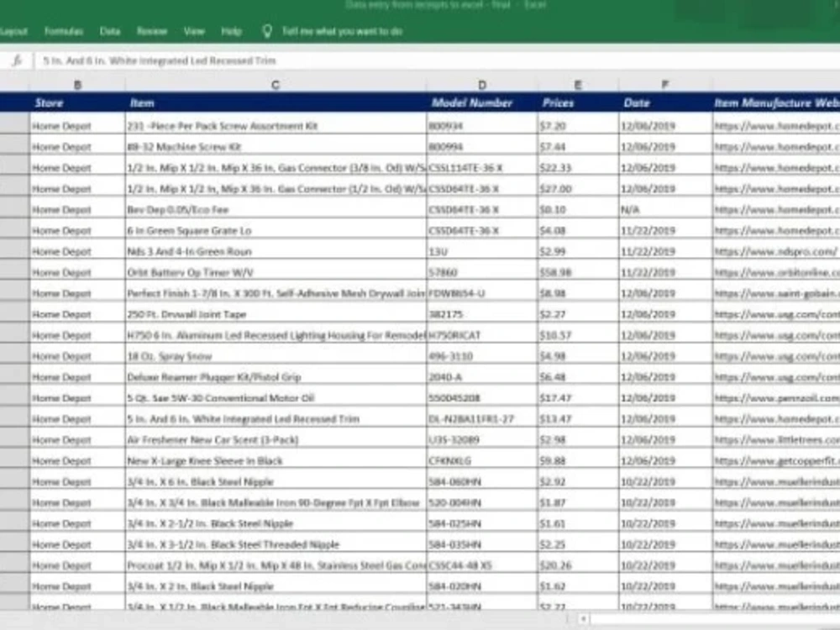The height and width of the screenshot is (630, 840).
Task: Select the 'Date' header cell
Action: 664,102
